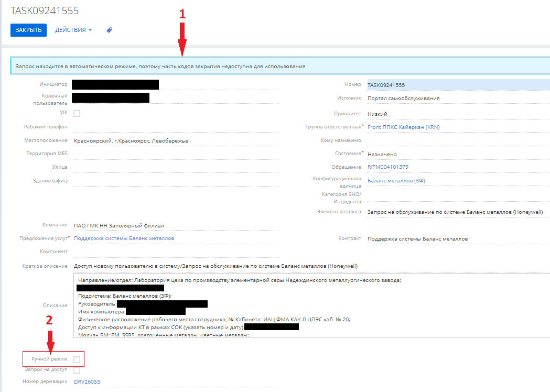Toggle the VIP checkbox
This screenshot has height=392, width=550.
(x=77, y=113)
